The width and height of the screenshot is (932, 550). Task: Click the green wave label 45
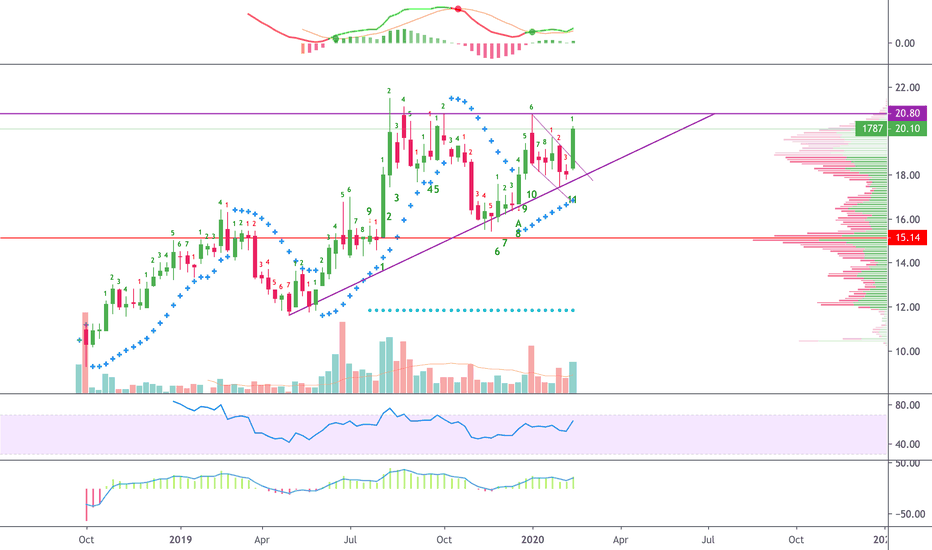pos(433,189)
